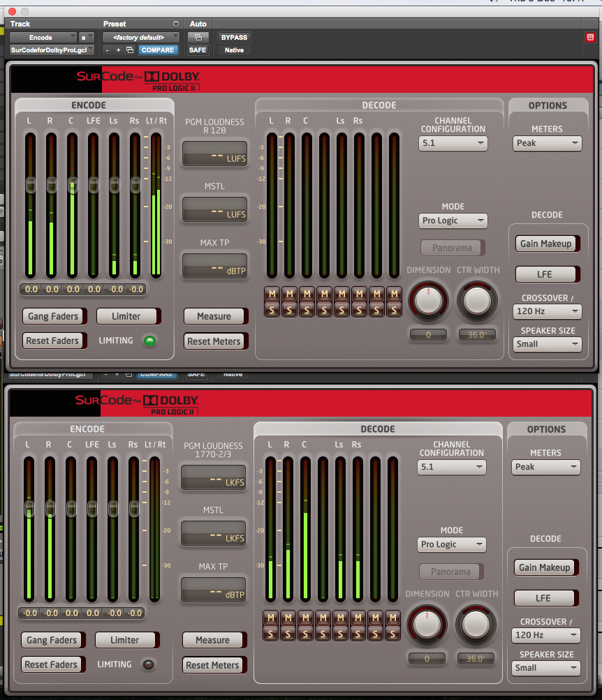The height and width of the screenshot is (700, 602).
Task: Click the settings copy icon beside COMPARE
Action: (130, 50)
